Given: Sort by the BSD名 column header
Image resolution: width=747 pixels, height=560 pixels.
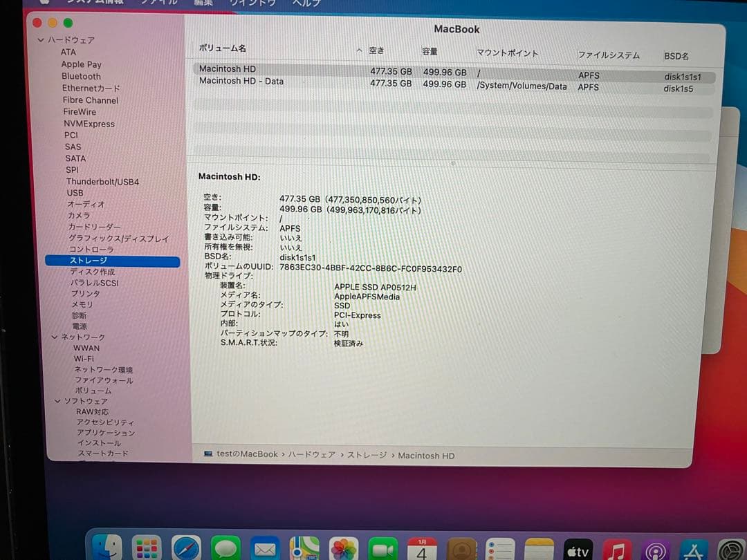Looking at the screenshot, I should pos(676,56).
